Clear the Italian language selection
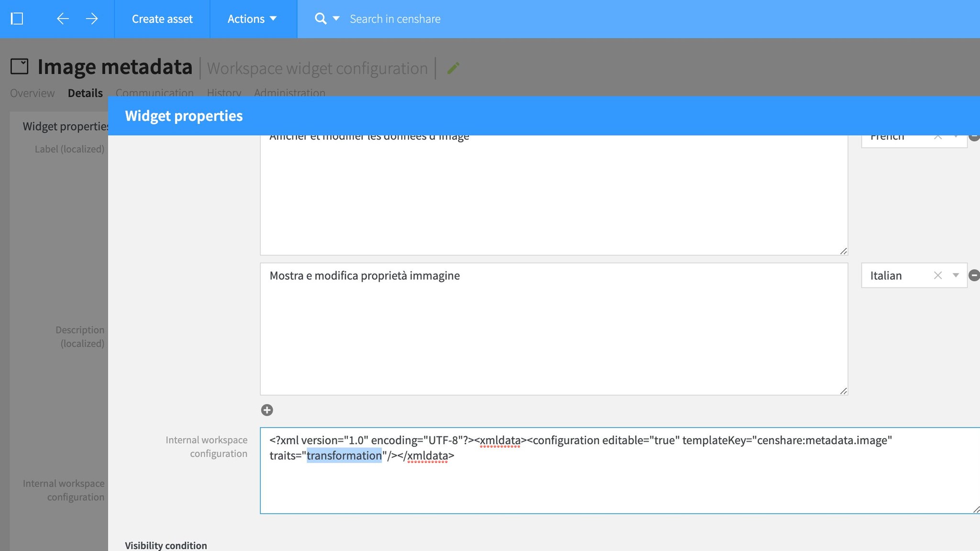Screen dimensions: 980x551 tap(937, 275)
